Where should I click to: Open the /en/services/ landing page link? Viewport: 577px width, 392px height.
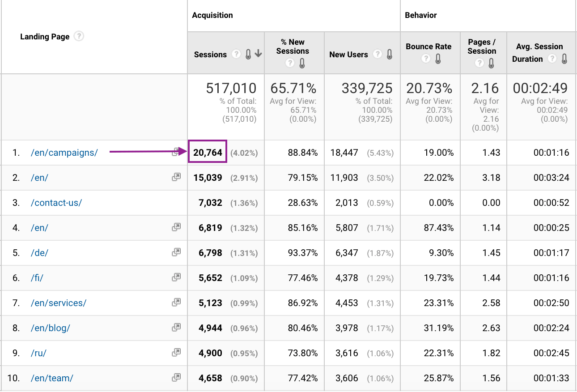(59, 303)
